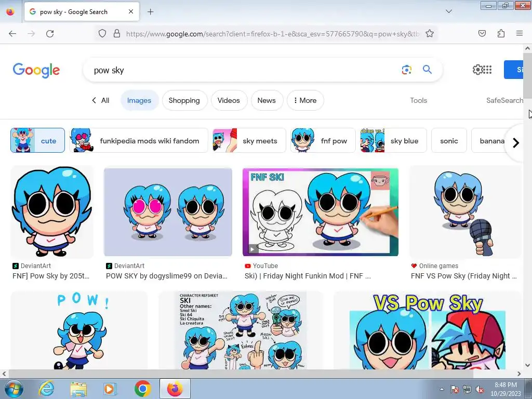Open the Firefox extensions panel
The width and height of the screenshot is (532, 399).
pos(501,33)
